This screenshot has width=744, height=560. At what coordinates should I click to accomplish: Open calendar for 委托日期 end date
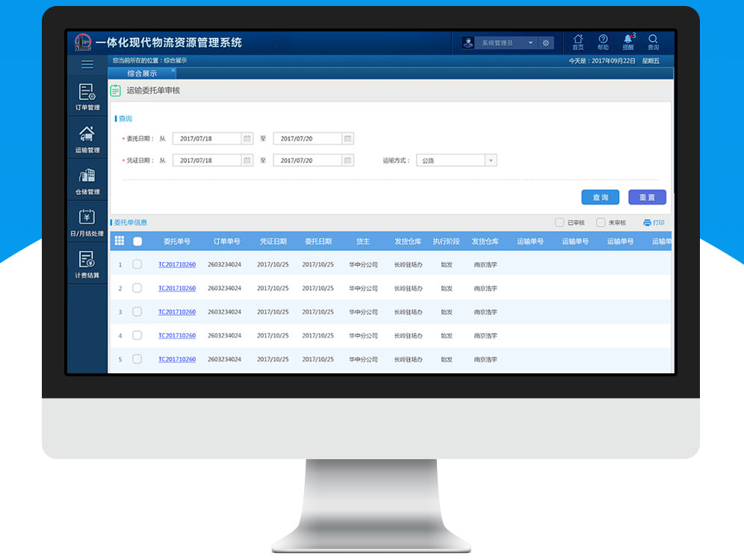(x=348, y=138)
